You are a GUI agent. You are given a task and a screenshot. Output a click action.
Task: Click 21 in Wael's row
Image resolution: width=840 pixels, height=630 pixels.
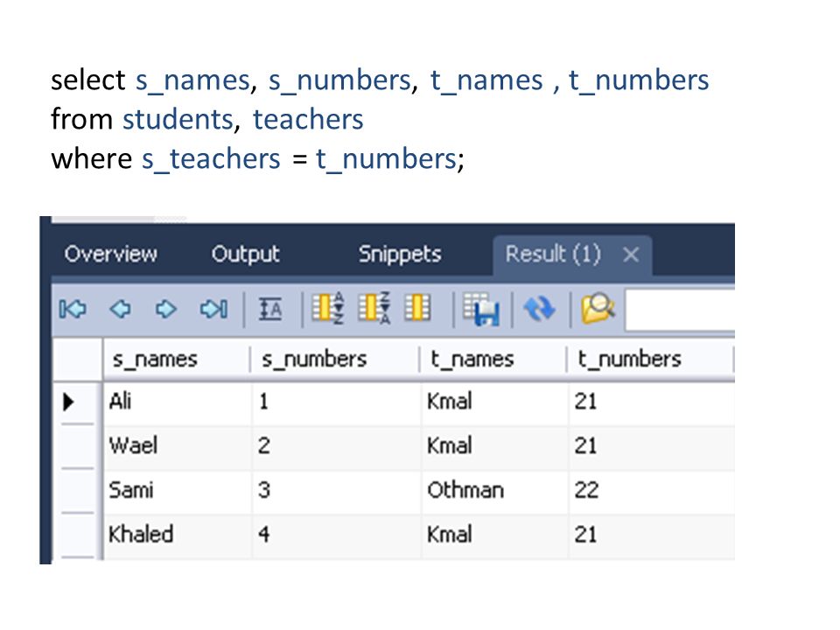(652, 446)
